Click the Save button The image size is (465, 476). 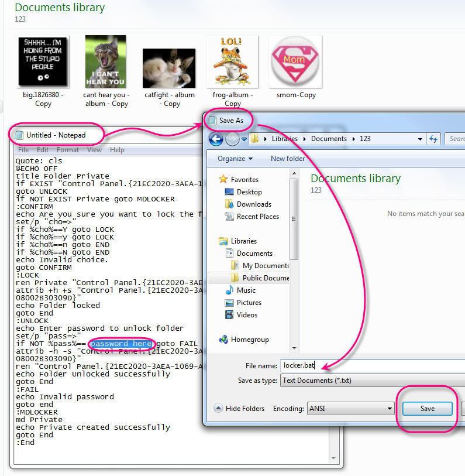point(427,409)
